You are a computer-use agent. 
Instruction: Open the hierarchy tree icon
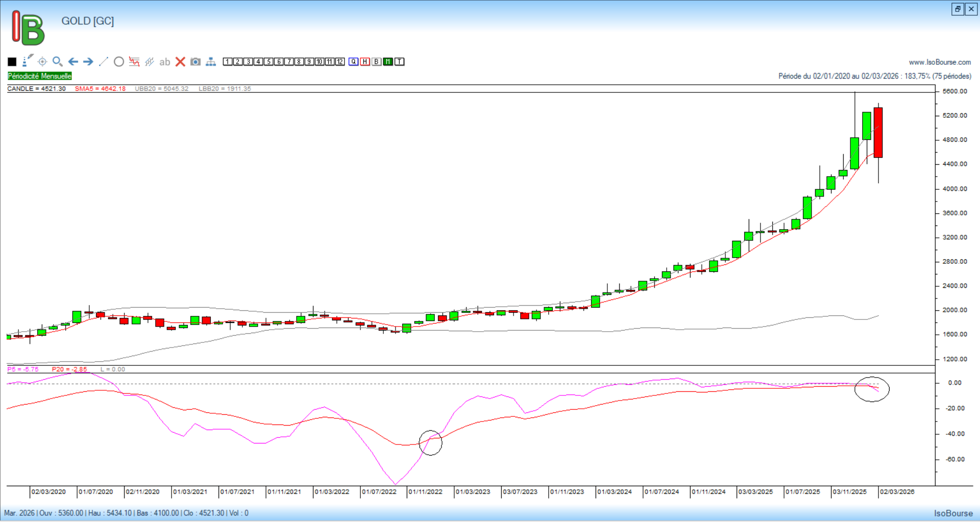tap(211, 62)
